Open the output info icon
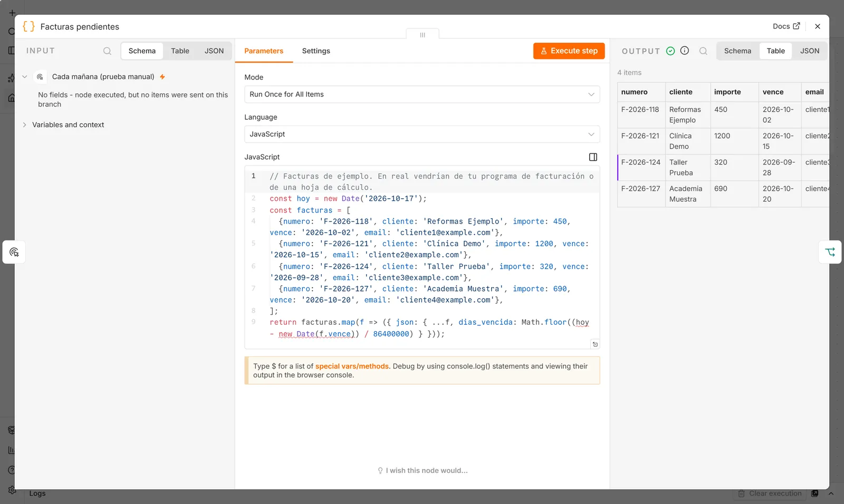844x504 pixels. 685,51
